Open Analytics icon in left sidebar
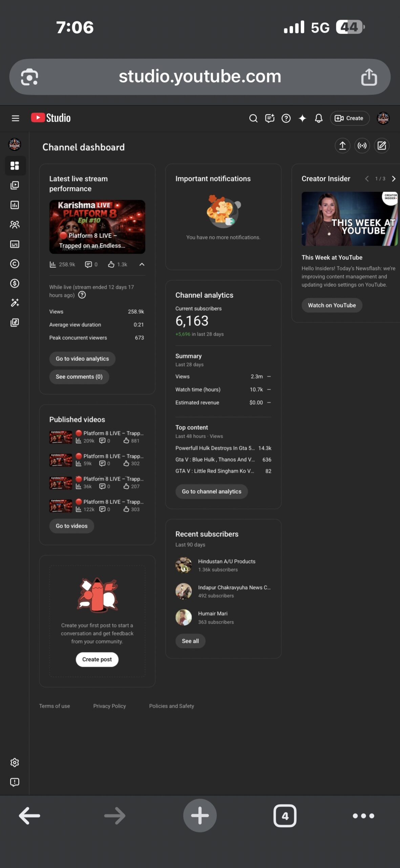This screenshot has height=868, width=400. coord(15,205)
